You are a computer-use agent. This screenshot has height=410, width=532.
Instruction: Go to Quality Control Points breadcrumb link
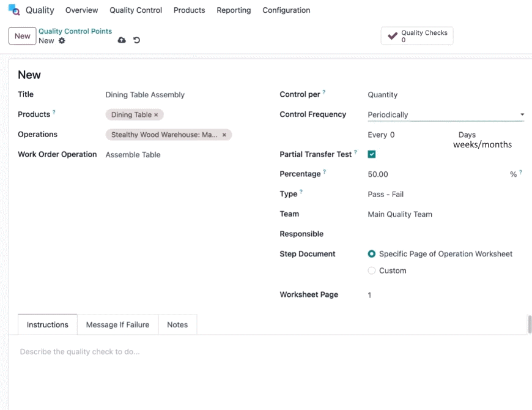[75, 31]
